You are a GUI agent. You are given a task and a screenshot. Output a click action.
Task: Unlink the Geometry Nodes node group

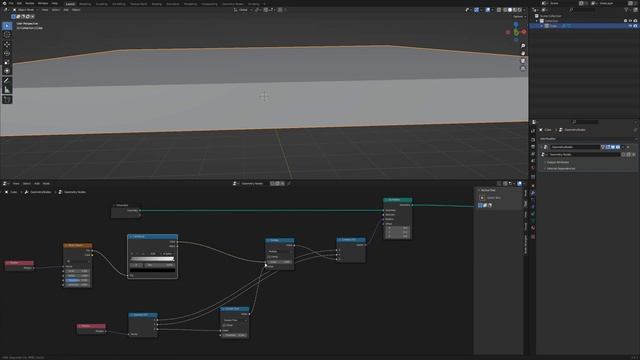tap(633, 155)
